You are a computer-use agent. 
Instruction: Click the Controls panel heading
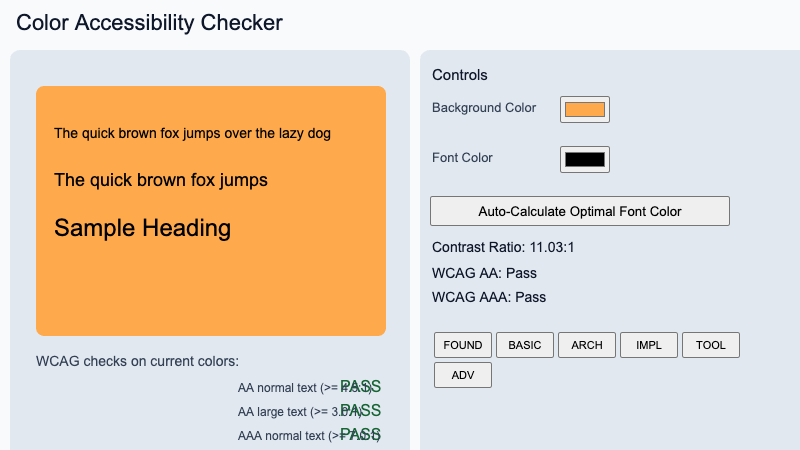click(460, 75)
